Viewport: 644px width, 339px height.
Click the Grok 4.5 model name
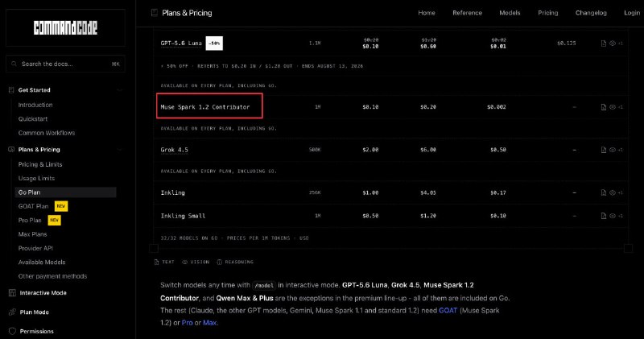tap(174, 150)
